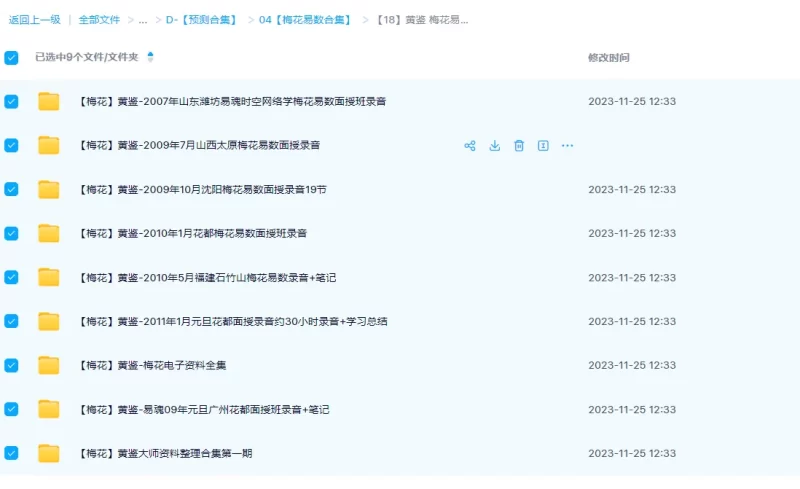Deselect the 易魂09年元旦广州花都 folder checkbox
Screen dimensions: 800x489
pyautogui.click(x=11, y=409)
